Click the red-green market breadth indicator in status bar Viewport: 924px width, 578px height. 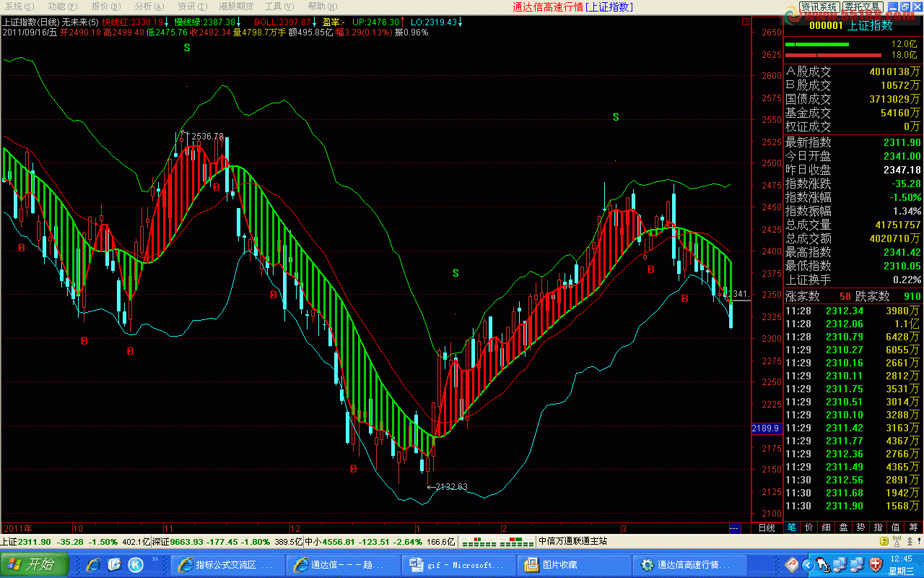(x=497, y=541)
